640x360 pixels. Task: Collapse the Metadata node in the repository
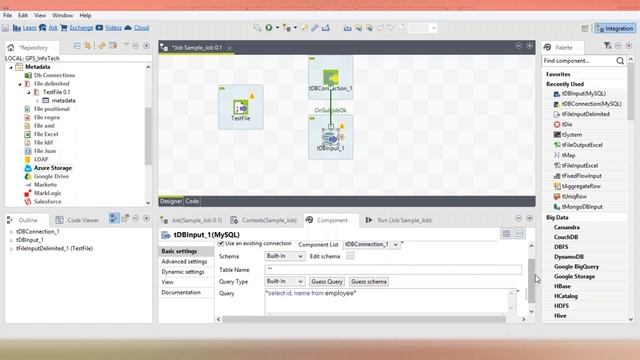tap(11, 67)
